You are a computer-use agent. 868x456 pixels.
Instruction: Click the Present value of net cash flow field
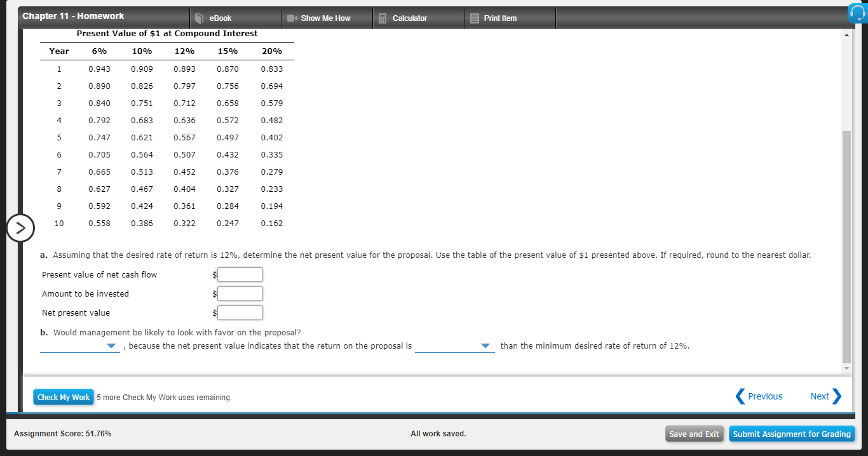tap(240, 274)
